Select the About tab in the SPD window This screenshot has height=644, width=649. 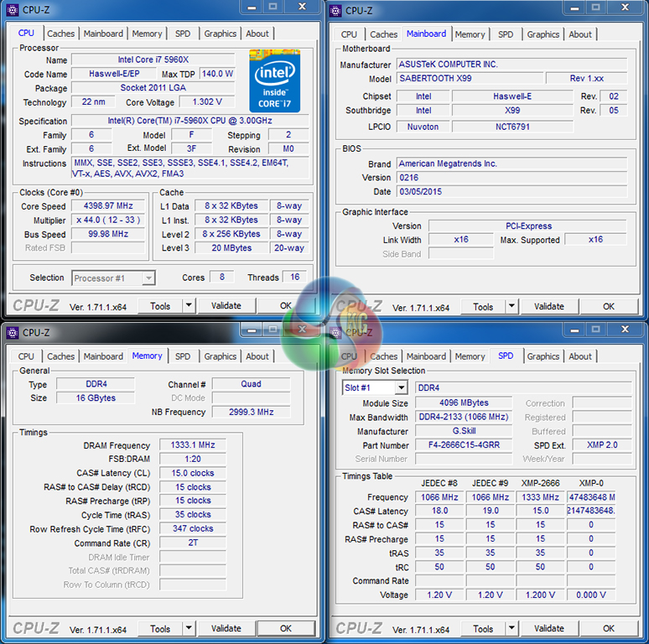(x=580, y=356)
